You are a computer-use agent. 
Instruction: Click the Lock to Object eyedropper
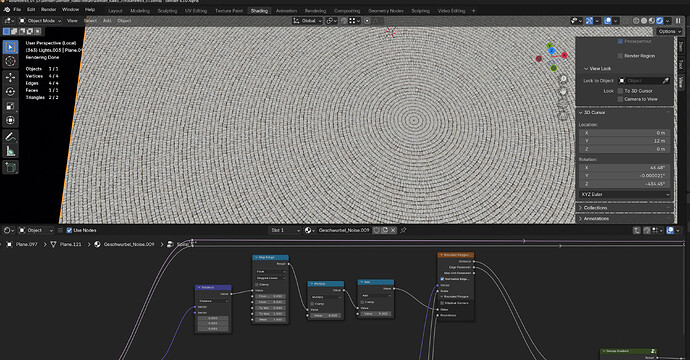tap(666, 81)
